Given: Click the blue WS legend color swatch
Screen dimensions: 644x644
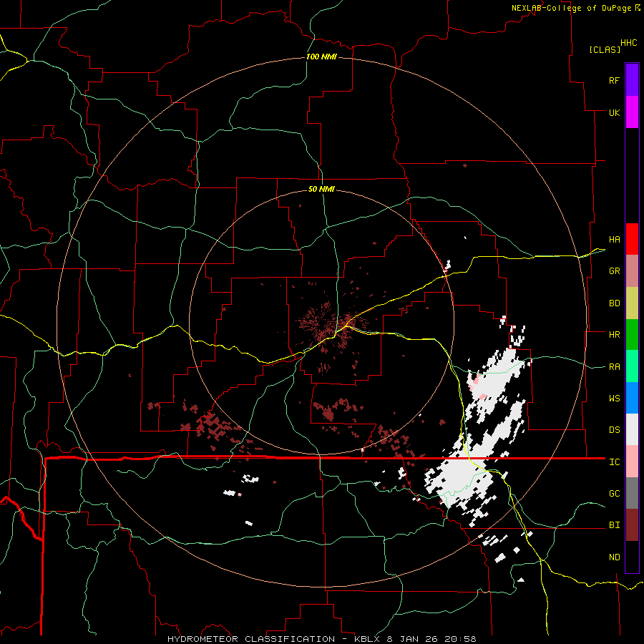Looking at the screenshot, I should pos(632,398).
